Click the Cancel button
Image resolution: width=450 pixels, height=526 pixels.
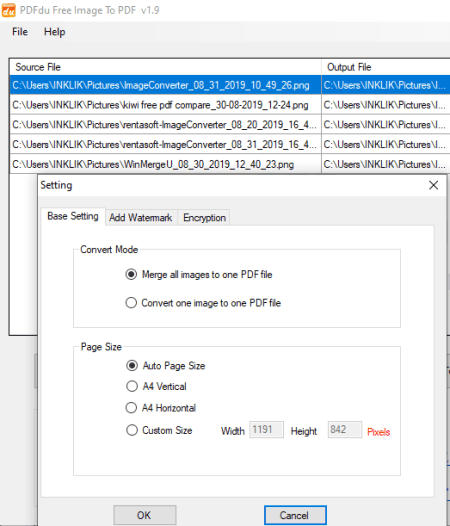pyautogui.click(x=295, y=515)
